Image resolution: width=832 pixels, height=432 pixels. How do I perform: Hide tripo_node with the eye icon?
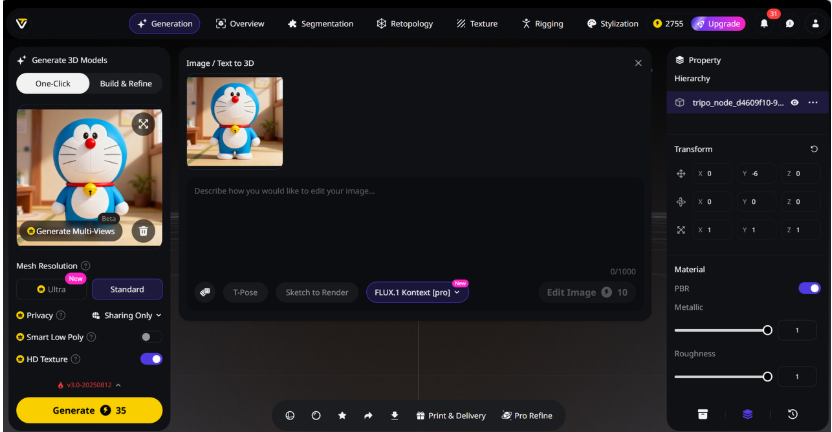click(795, 102)
